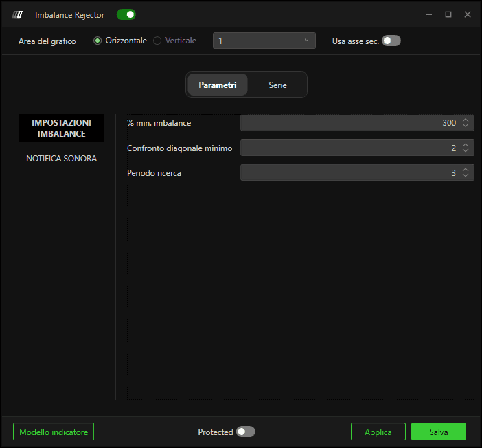The height and width of the screenshot is (448, 482).
Task: Click the Applica button
Action: point(378,432)
